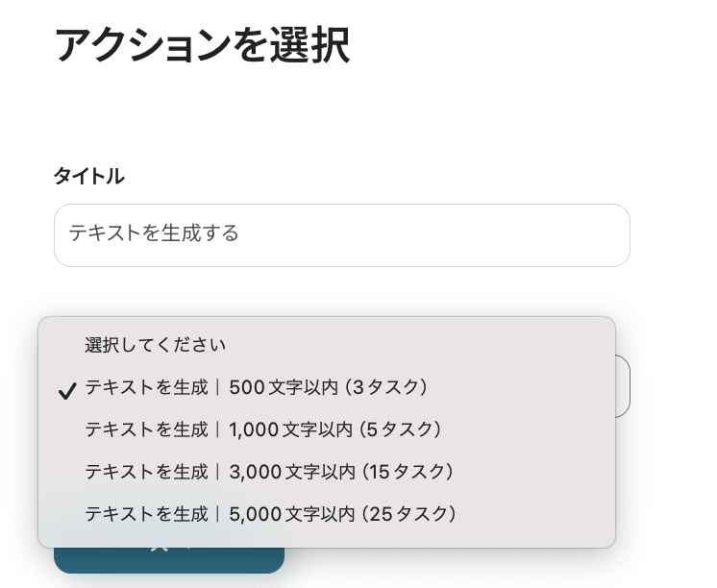The width and height of the screenshot is (717, 588).
Task: Pick the 3,000文字以内 (15タスク) option
Action: point(268,472)
